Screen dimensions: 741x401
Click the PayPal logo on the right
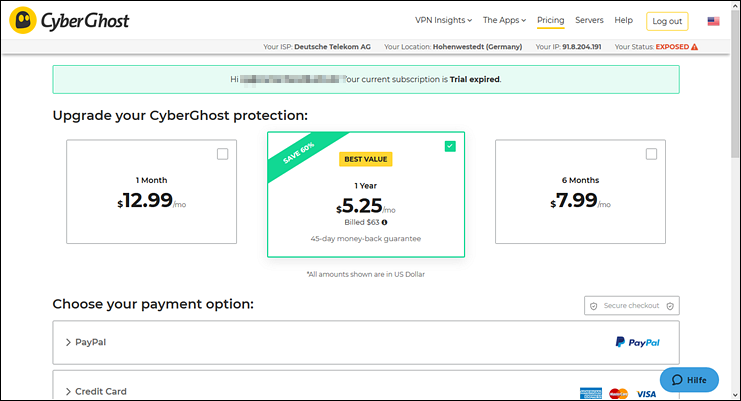pyautogui.click(x=638, y=342)
